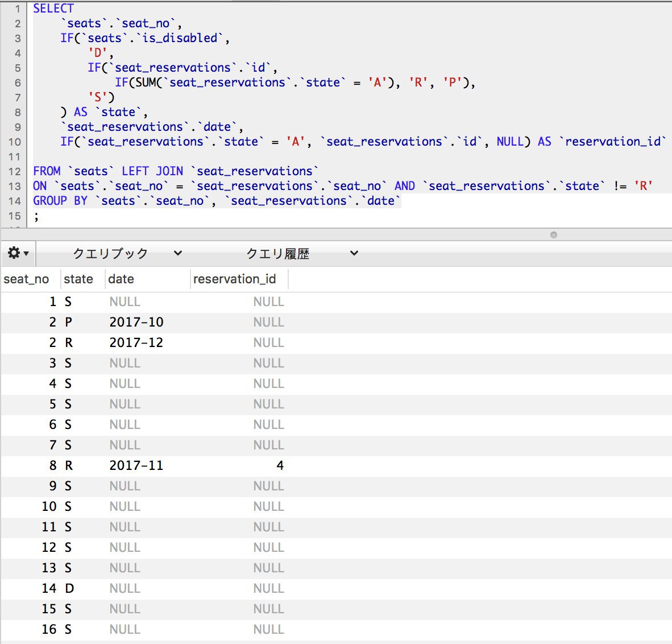Sort results by date column header

(x=121, y=279)
